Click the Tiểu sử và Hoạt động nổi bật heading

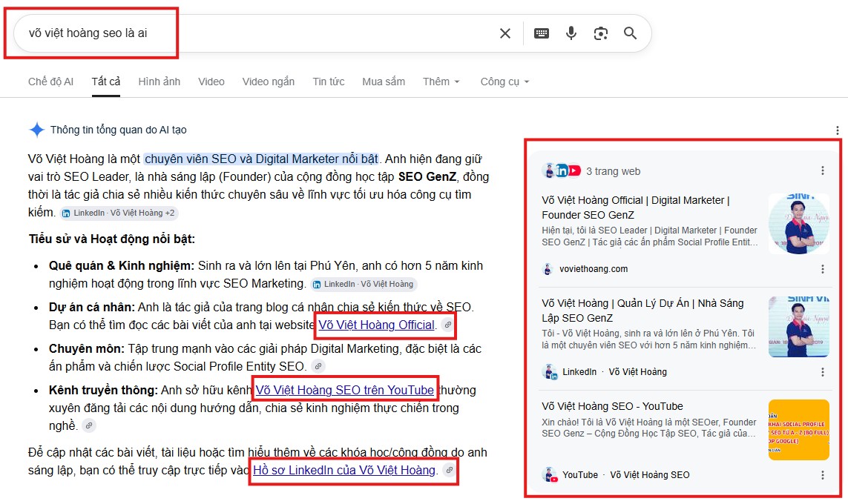(112, 239)
